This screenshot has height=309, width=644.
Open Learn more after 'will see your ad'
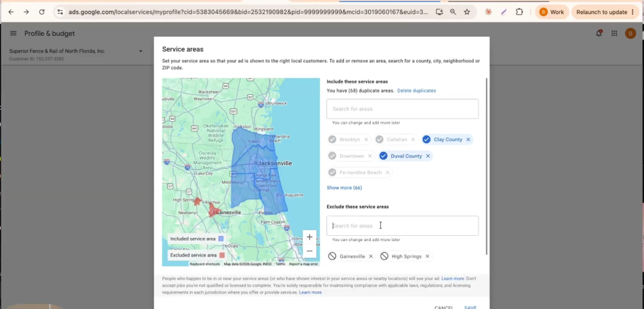[453, 279]
